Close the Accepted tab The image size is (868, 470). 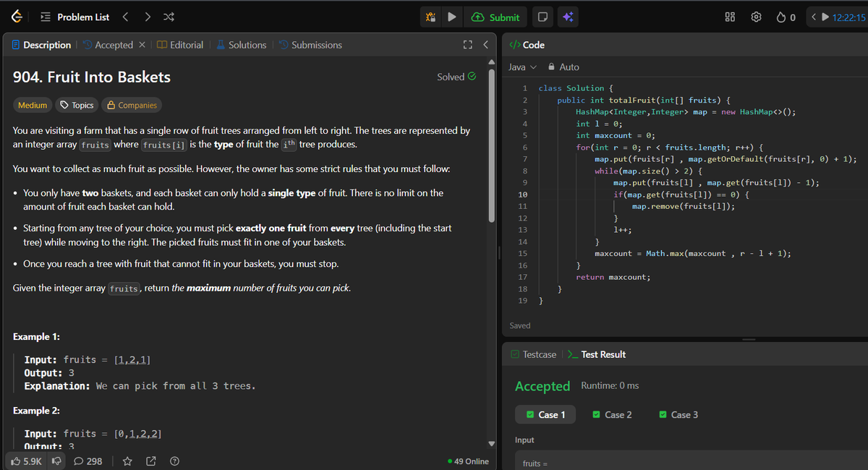pyautogui.click(x=142, y=45)
